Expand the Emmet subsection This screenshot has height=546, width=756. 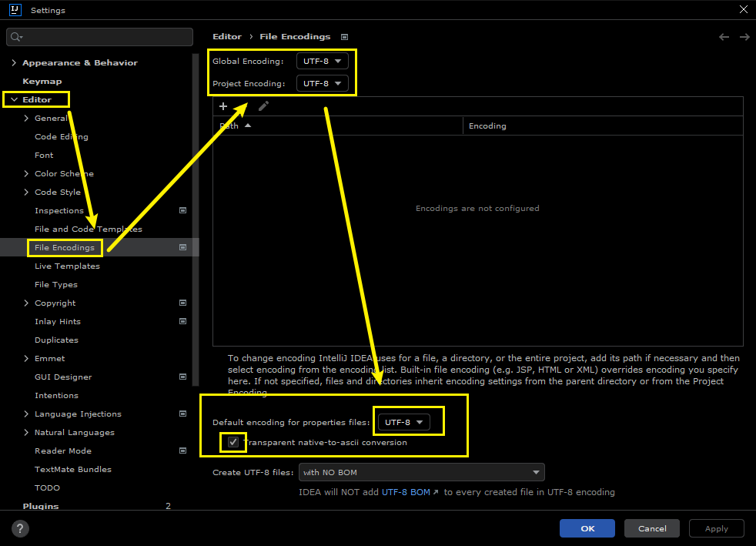click(x=26, y=358)
